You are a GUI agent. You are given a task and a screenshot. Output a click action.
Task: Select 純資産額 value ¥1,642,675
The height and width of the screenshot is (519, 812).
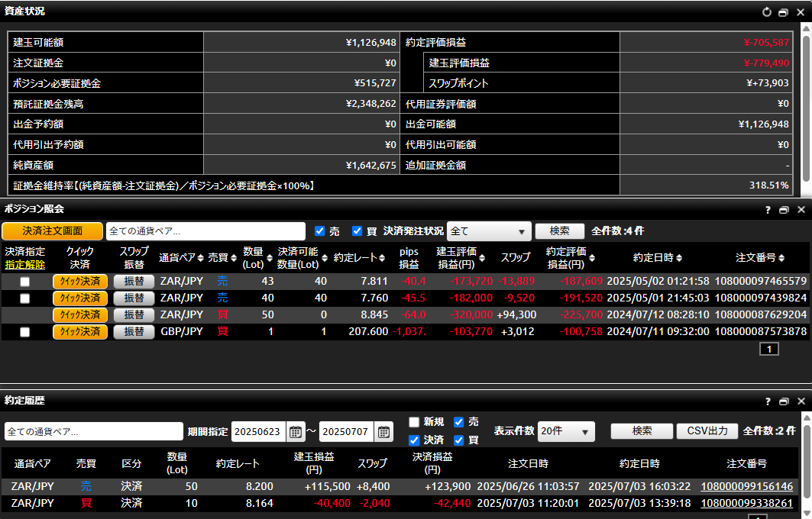(x=370, y=165)
